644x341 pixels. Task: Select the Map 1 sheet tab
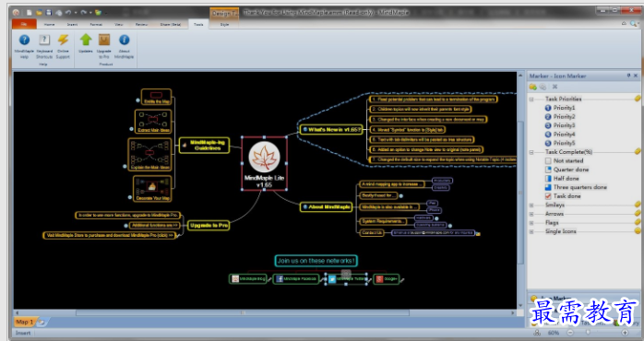tap(25, 323)
